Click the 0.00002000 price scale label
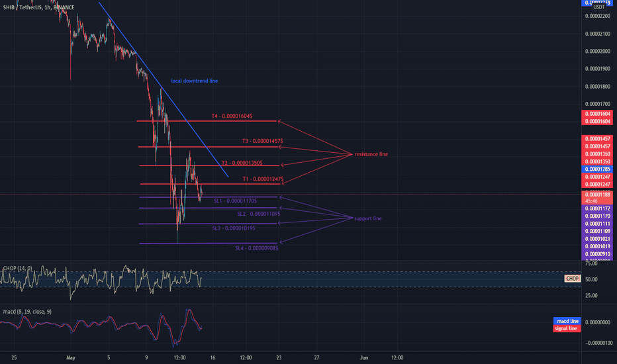The image size is (617, 364). 598,51
